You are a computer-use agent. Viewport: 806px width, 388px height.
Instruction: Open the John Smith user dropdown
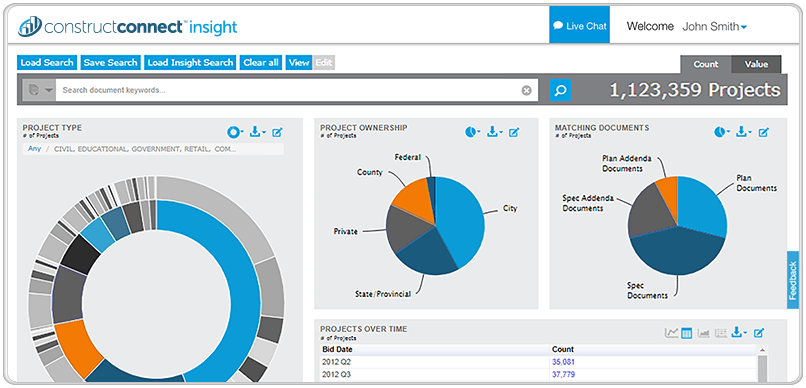(x=715, y=27)
